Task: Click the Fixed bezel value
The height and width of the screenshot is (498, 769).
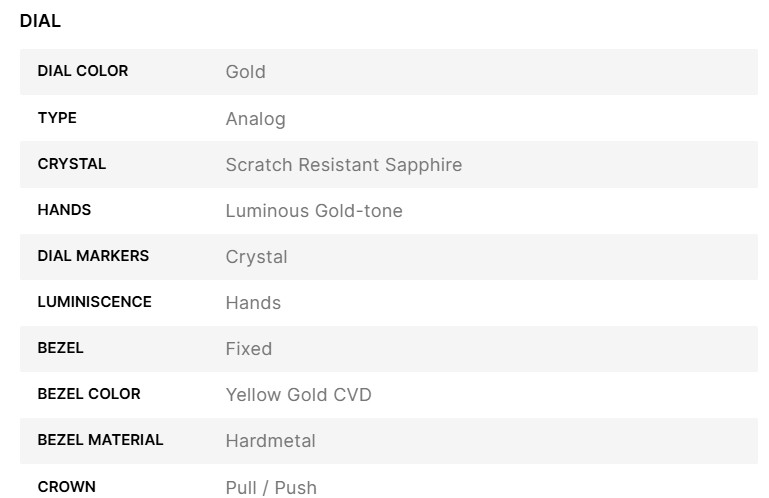Action: tap(248, 349)
